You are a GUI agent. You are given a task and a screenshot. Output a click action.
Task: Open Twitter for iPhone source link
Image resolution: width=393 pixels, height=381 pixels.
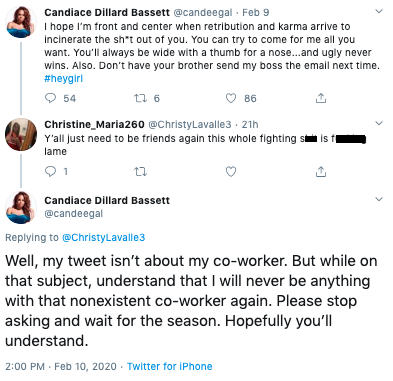point(170,366)
